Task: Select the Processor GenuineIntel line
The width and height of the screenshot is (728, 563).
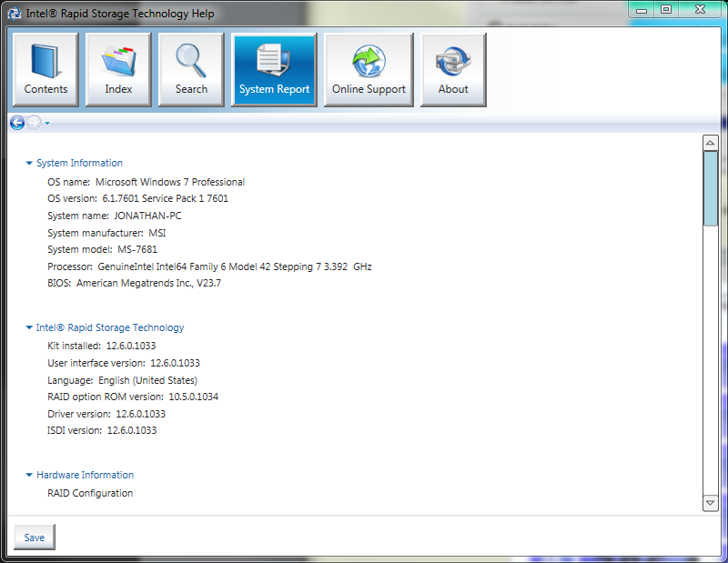Action: (x=209, y=266)
